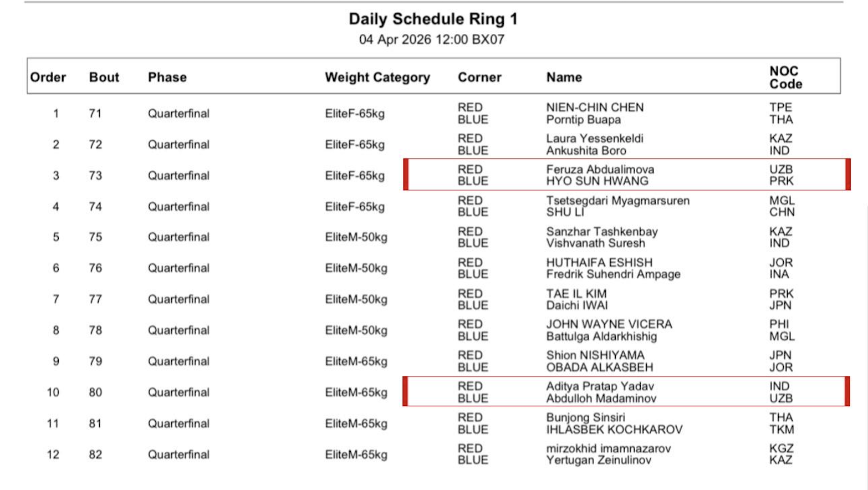Select the name NIEN-CHIN CHEN
Screen dimensions: 868x490
595,108
